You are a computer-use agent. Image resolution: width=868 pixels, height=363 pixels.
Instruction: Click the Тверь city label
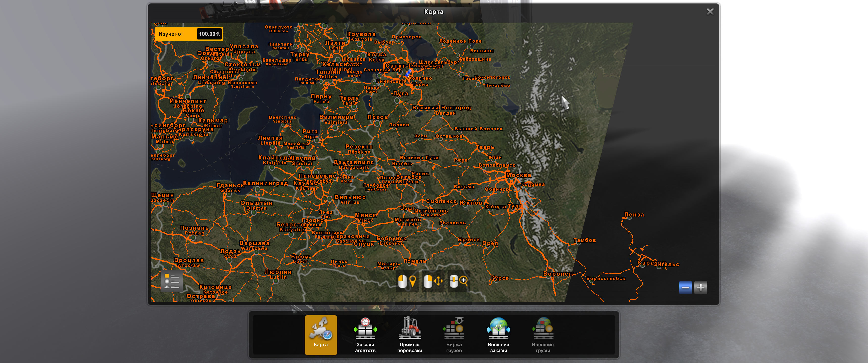[485, 147]
